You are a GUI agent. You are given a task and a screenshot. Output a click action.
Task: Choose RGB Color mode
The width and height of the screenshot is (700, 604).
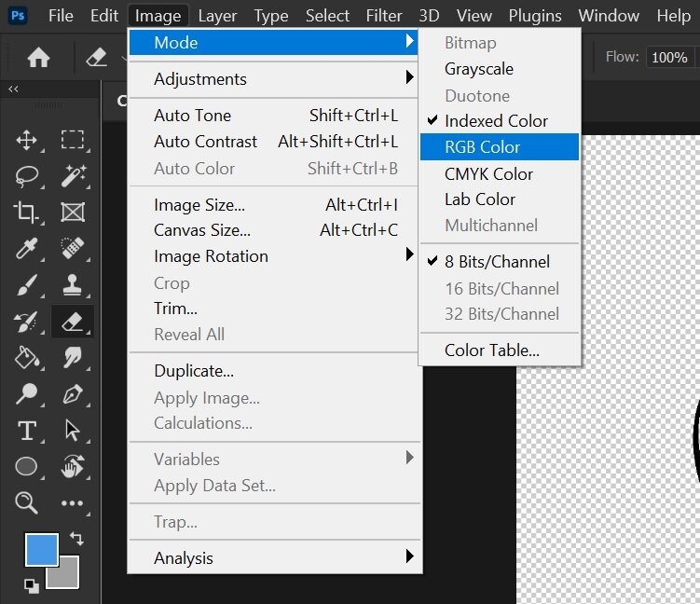(483, 147)
